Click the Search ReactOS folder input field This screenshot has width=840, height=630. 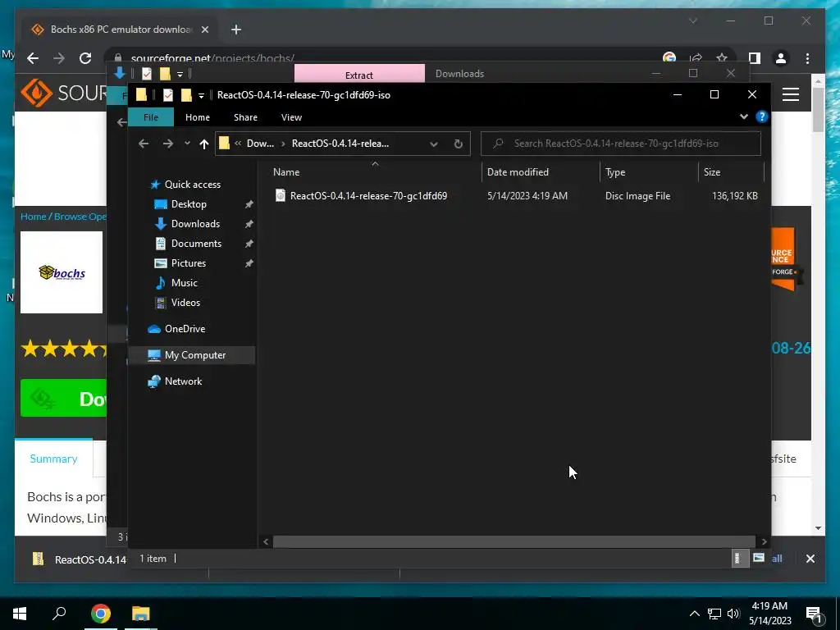click(x=620, y=144)
